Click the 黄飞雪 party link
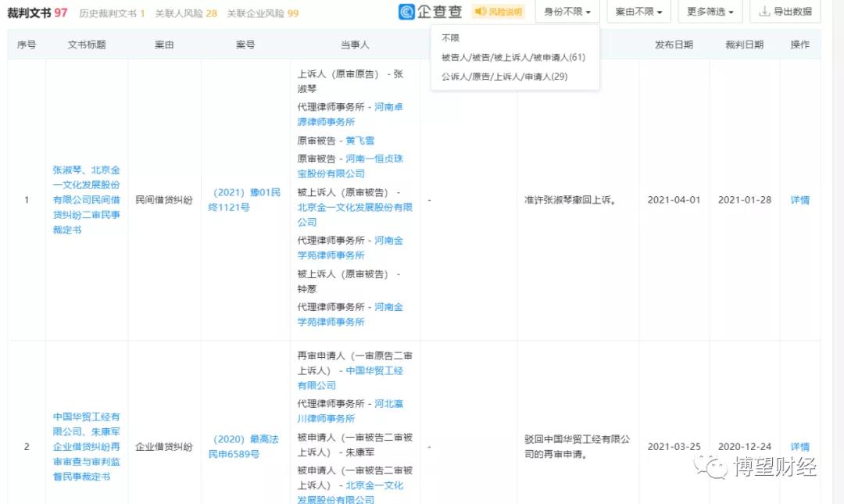This screenshot has width=844, height=504. pos(360,140)
